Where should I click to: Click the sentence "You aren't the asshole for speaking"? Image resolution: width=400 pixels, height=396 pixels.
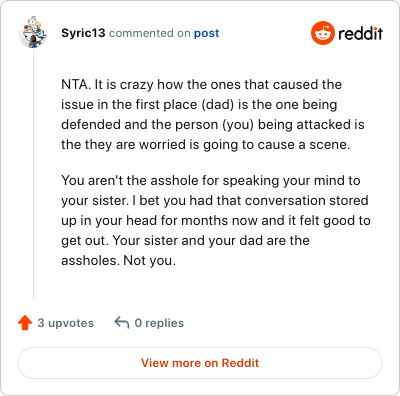[172, 181]
